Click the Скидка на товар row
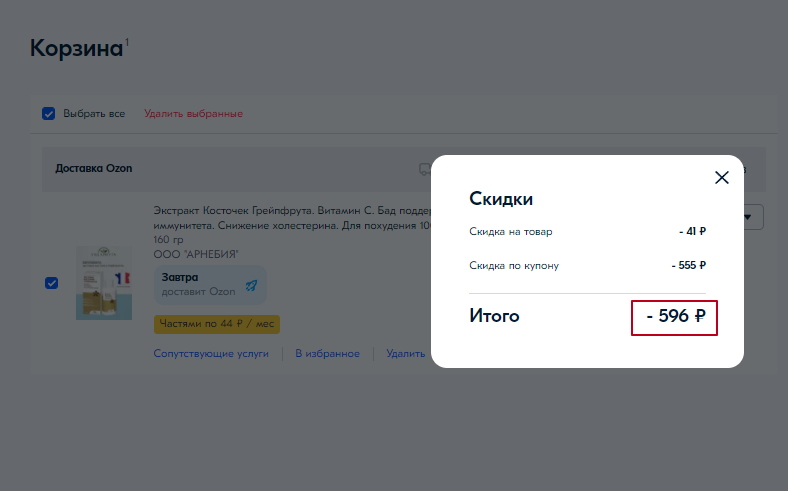Image resolution: width=788 pixels, height=491 pixels. click(x=587, y=232)
